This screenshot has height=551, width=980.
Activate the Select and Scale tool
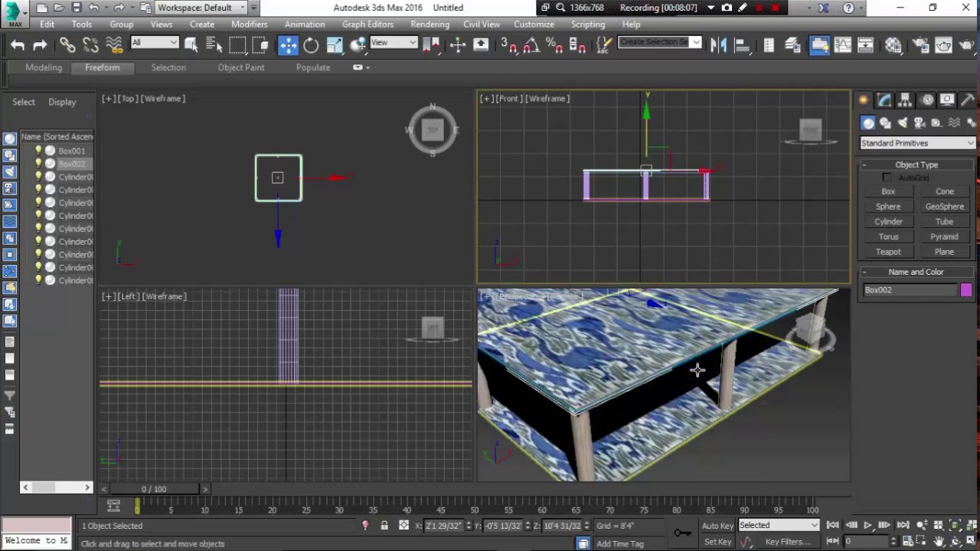coord(335,45)
